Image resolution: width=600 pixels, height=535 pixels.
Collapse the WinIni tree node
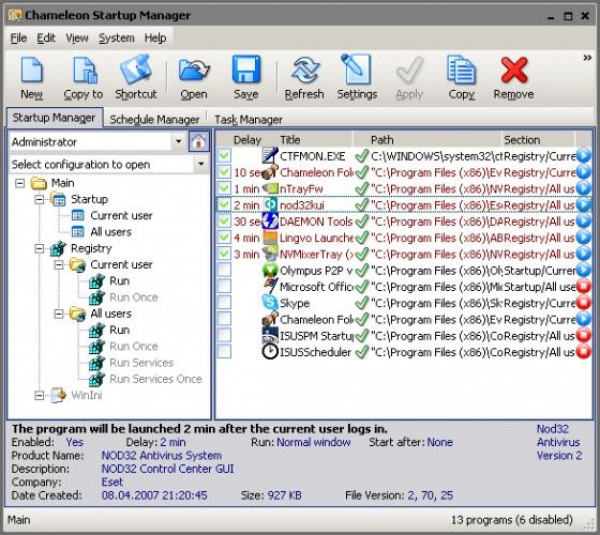click(39, 395)
